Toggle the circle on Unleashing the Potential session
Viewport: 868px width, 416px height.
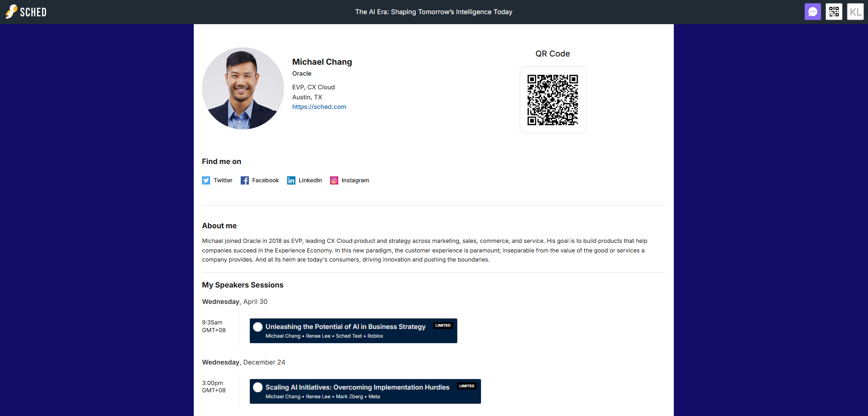258,327
